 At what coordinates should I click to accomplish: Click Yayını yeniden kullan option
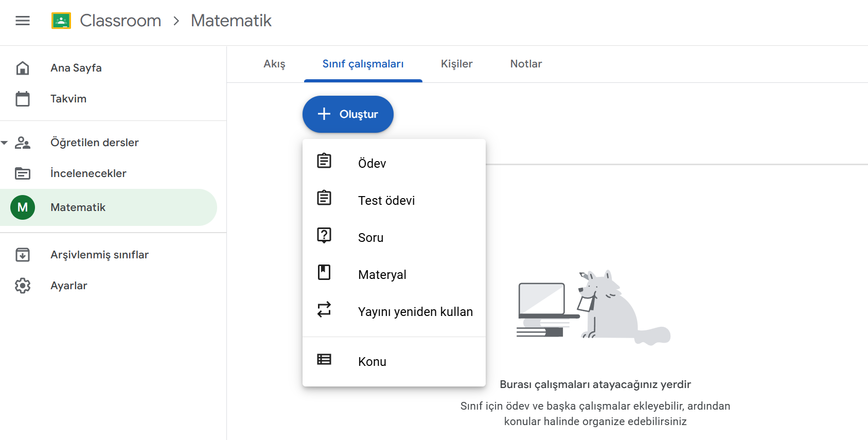pyautogui.click(x=415, y=311)
